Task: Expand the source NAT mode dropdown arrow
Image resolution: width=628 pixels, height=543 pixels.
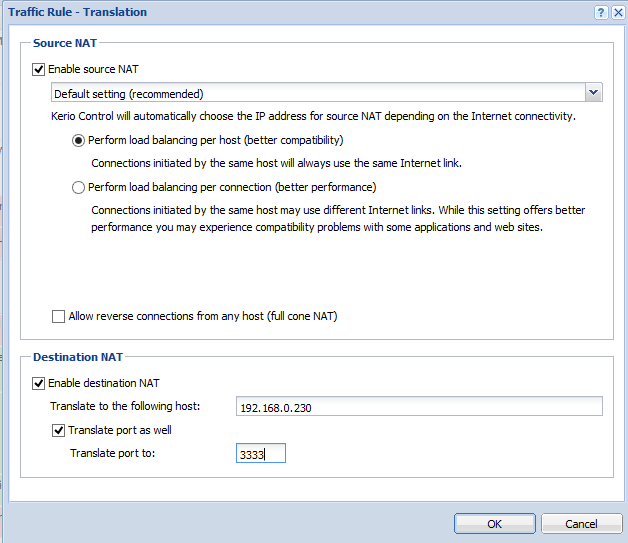Action: coord(594,93)
